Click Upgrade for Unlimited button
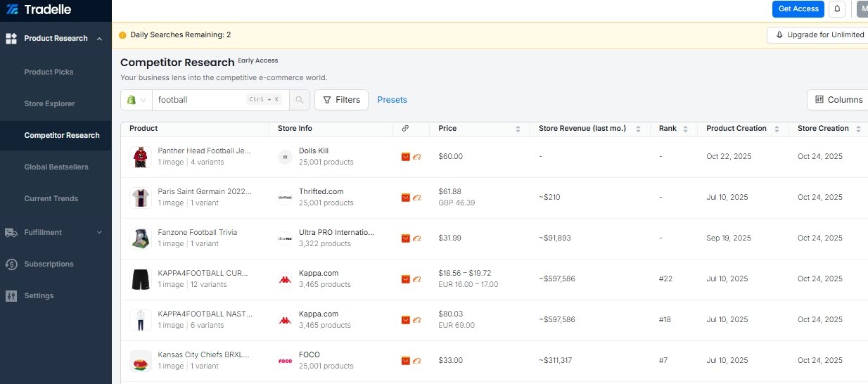 coord(819,35)
